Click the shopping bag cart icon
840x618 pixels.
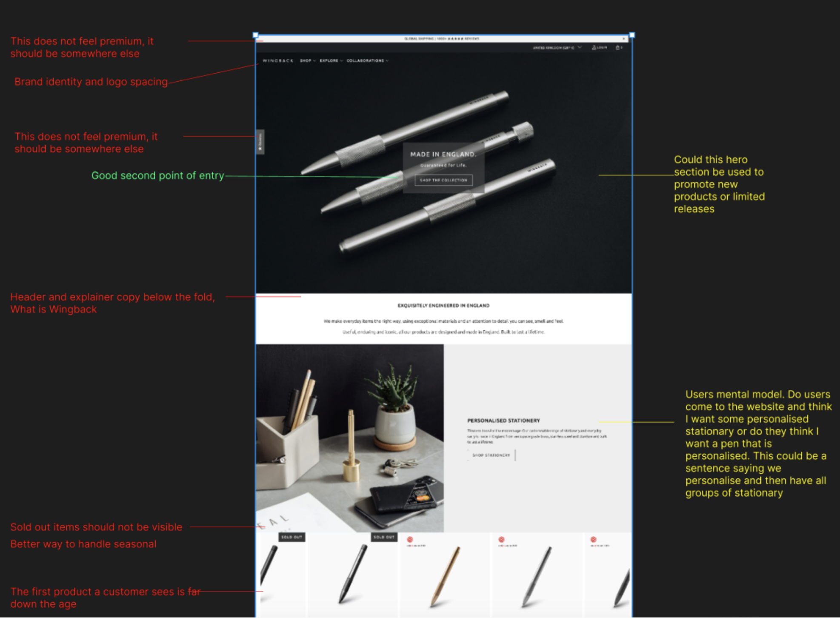point(617,48)
